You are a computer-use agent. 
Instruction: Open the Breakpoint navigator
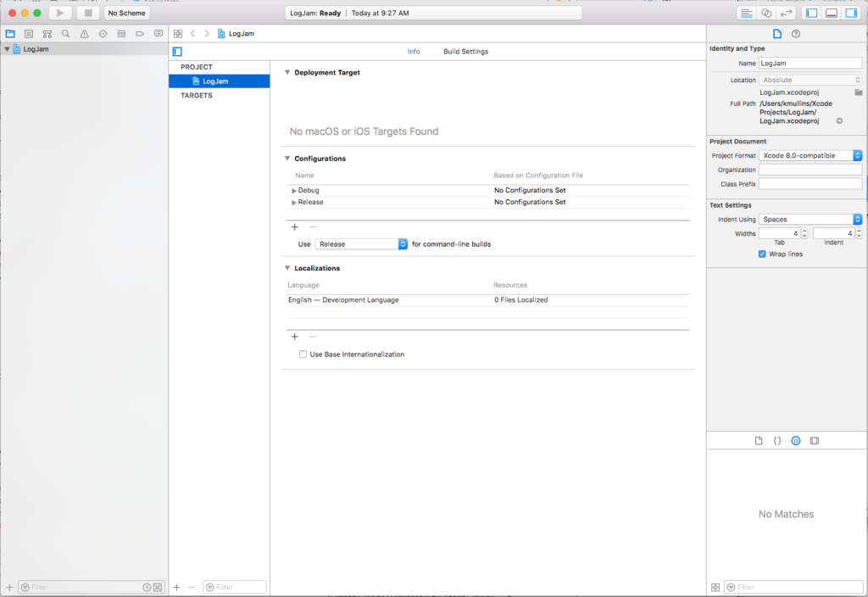[x=140, y=33]
